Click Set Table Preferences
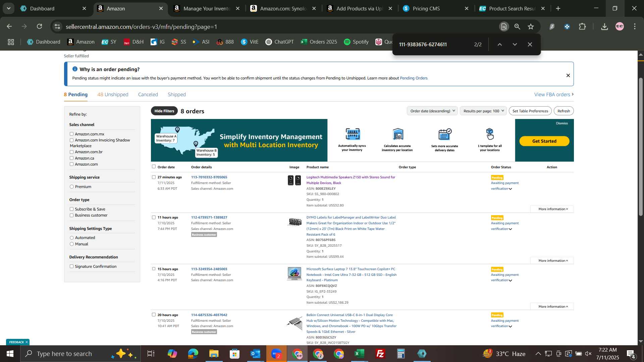The image size is (644, 362). [x=530, y=111]
